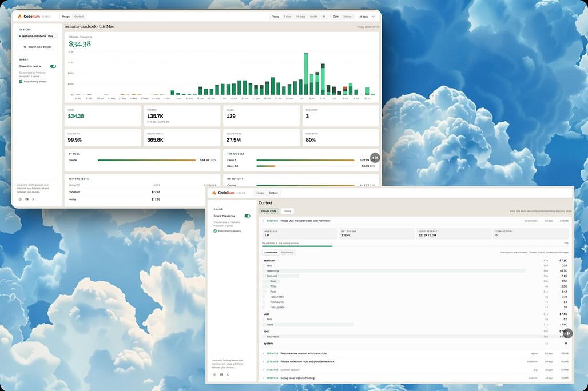Viewport: 588px width, 391px height.
Task: Open session id 655985ed link
Action: pos(272,378)
